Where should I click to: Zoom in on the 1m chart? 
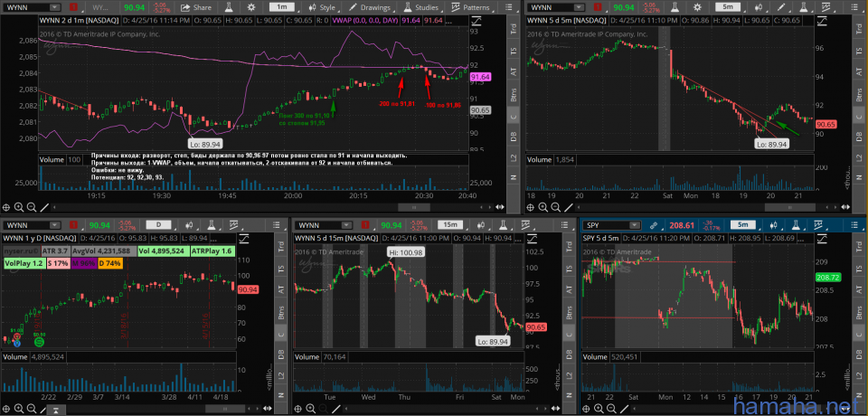pyautogui.click(x=19, y=207)
